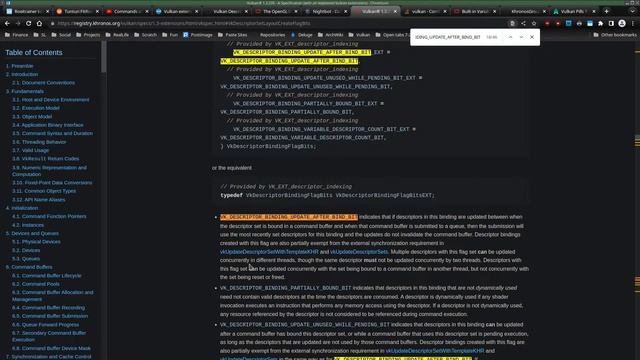The height and width of the screenshot is (360, 640).
Task: Jump to previous find match with up arrow
Action: point(510,37)
